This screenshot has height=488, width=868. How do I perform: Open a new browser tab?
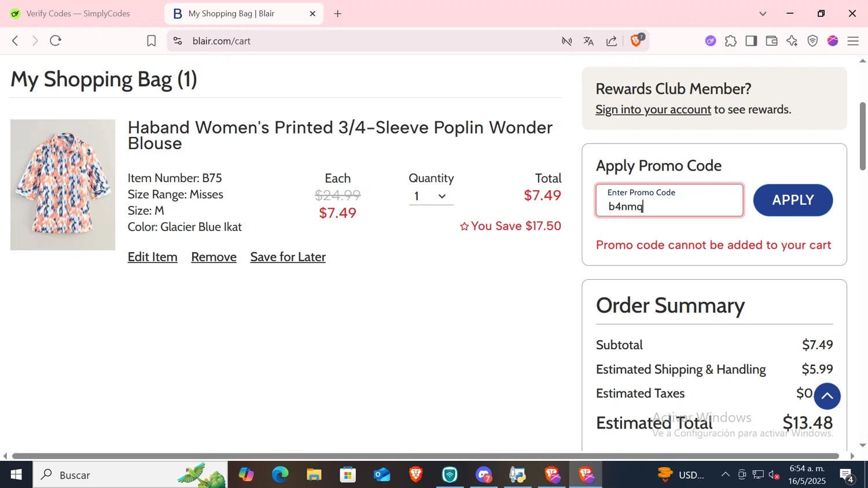click(x=338, y=13)
